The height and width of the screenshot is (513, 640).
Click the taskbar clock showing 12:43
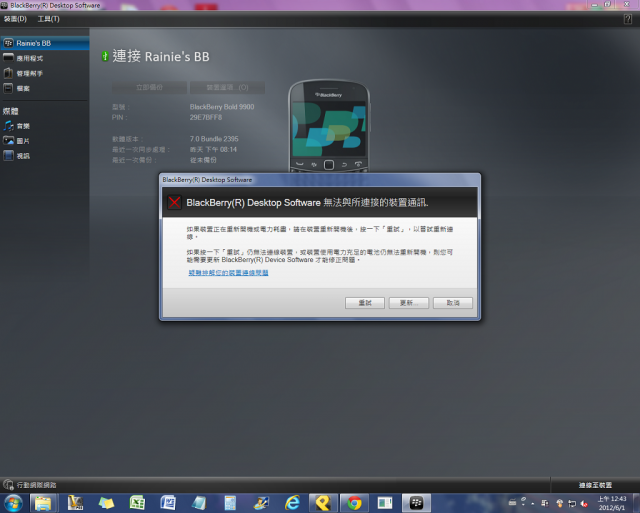(x=611, y=503)
